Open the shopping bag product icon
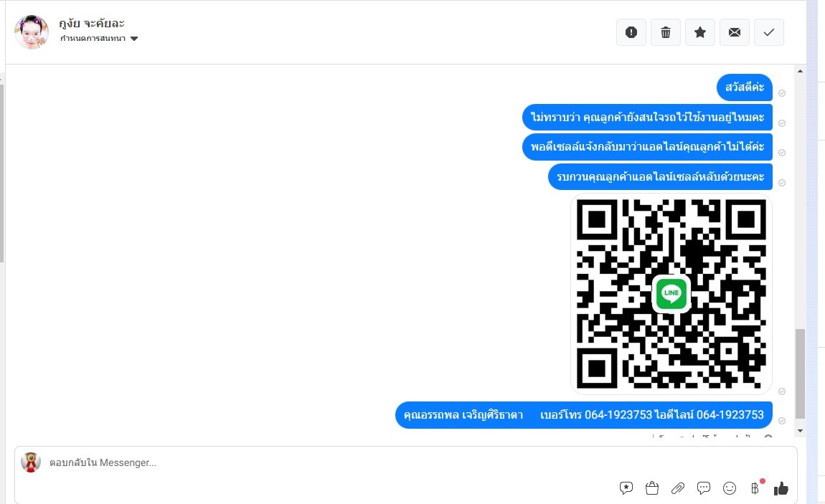Viewport: 825px width, 504px height. pos(652,488)
